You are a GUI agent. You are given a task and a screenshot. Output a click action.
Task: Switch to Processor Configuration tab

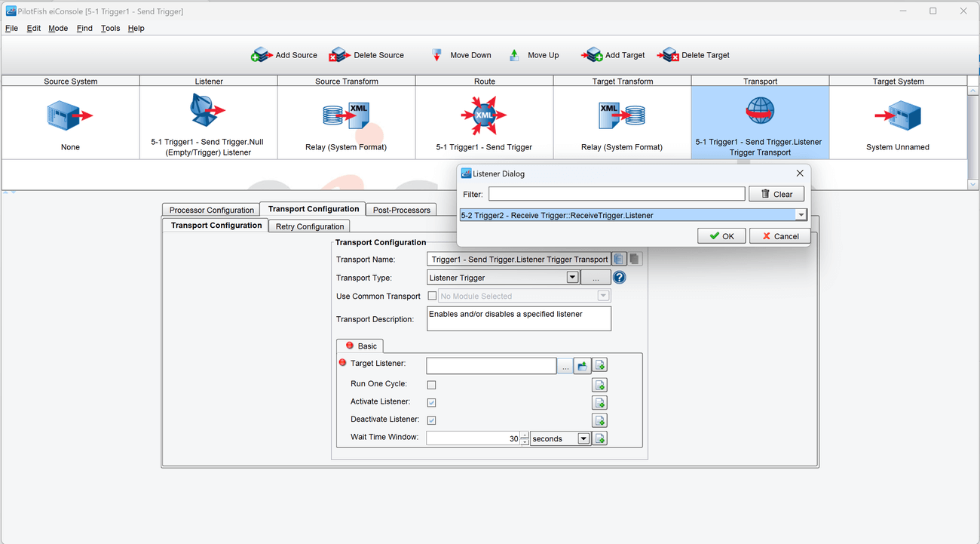[x=211, y=210]
